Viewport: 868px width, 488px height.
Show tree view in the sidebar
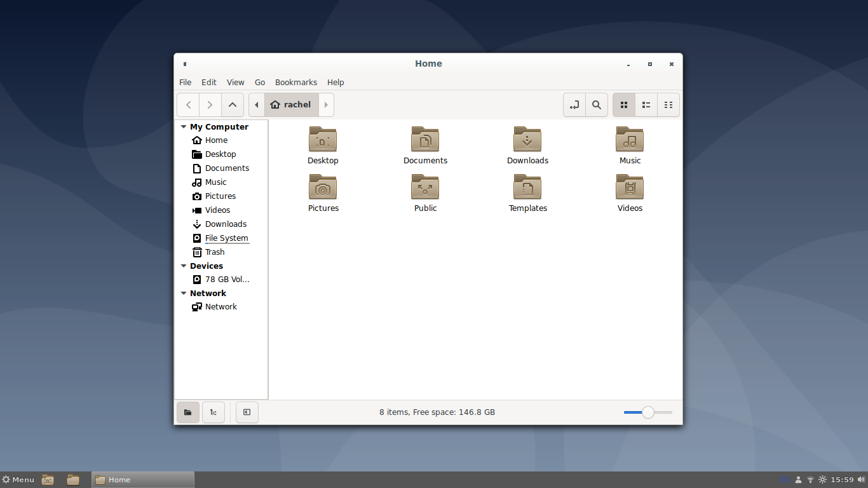coord(214,412)
